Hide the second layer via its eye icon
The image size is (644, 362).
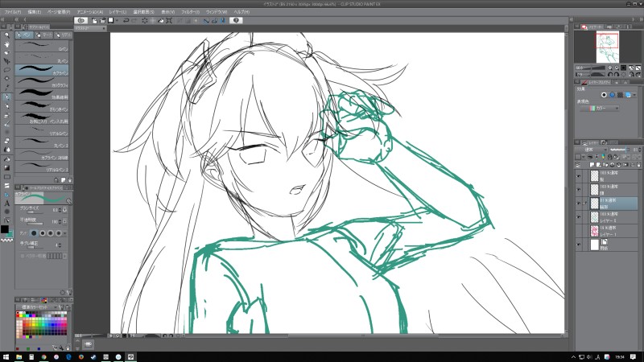(579, 190)
